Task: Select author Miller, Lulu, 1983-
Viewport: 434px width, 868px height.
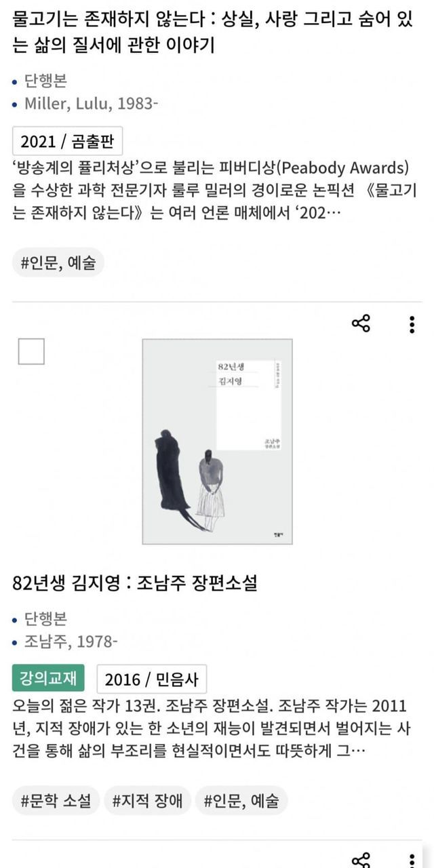Action: pyautogui.click(x=92, y=104)
